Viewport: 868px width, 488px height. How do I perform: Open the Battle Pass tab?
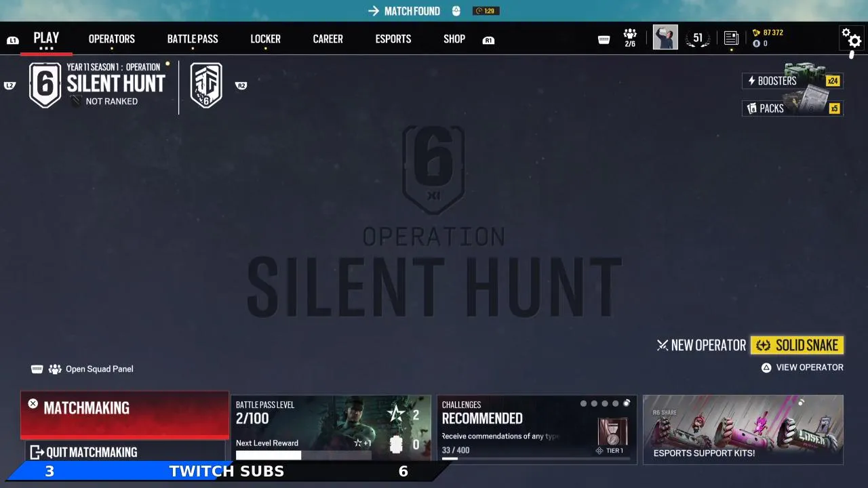pyautogui.click(x=193, y=39)
